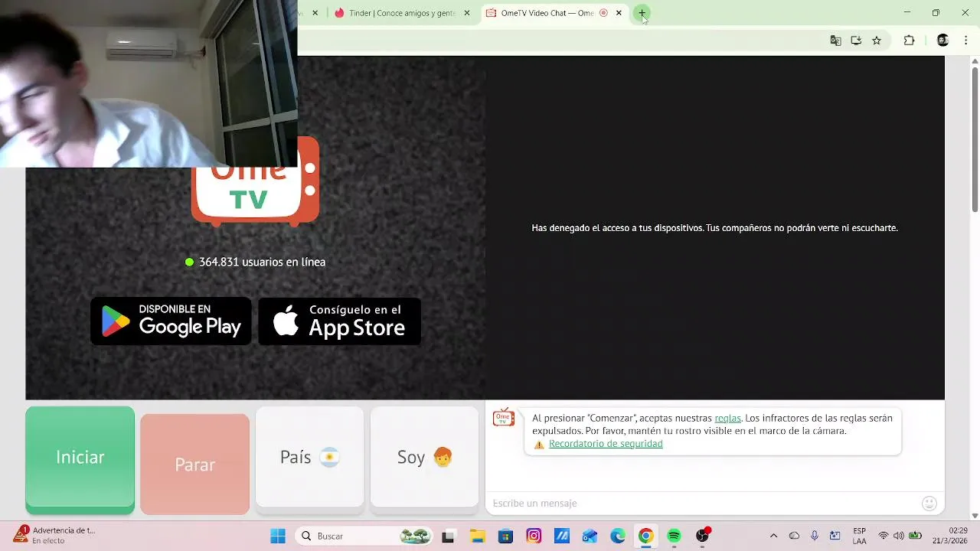This screenshot has height=551, width=980.
Task: Click the battery tray icon
Action: (x=915, y=536)
